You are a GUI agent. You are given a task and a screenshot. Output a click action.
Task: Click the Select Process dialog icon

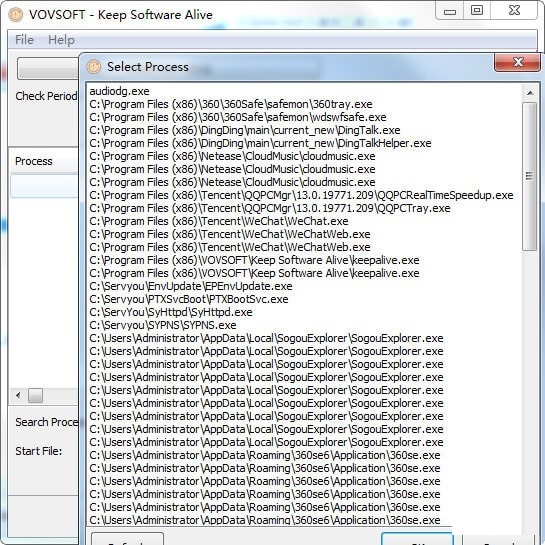pyautogui.click(x=94, y=66)
